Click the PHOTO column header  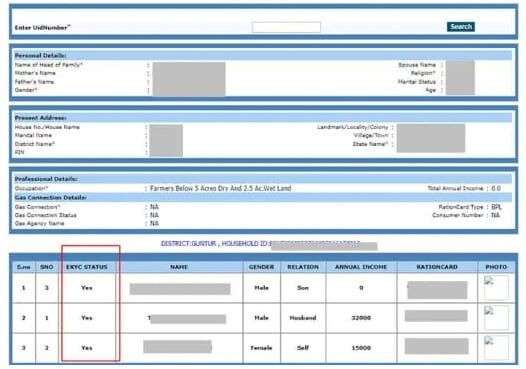coord(496,267)
